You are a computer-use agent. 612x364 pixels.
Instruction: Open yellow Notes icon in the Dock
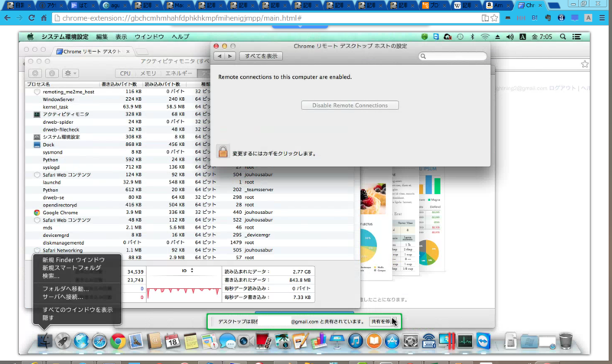(190, 341)
